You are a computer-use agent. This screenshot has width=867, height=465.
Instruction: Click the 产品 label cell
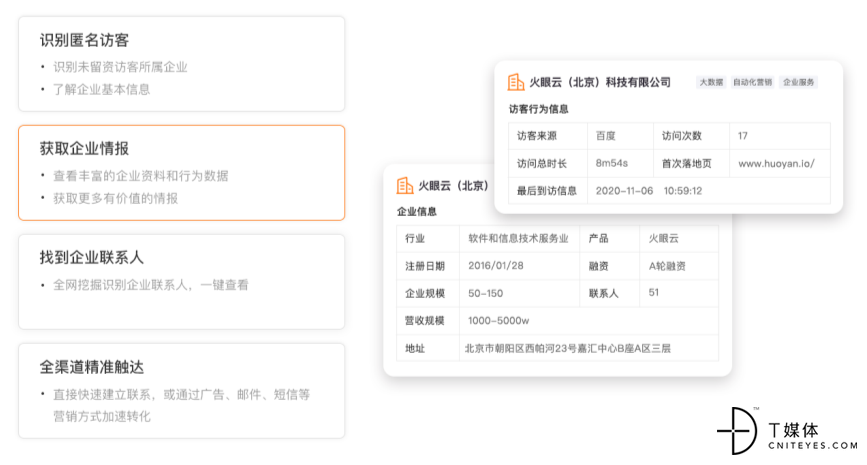tap(609, 239)
